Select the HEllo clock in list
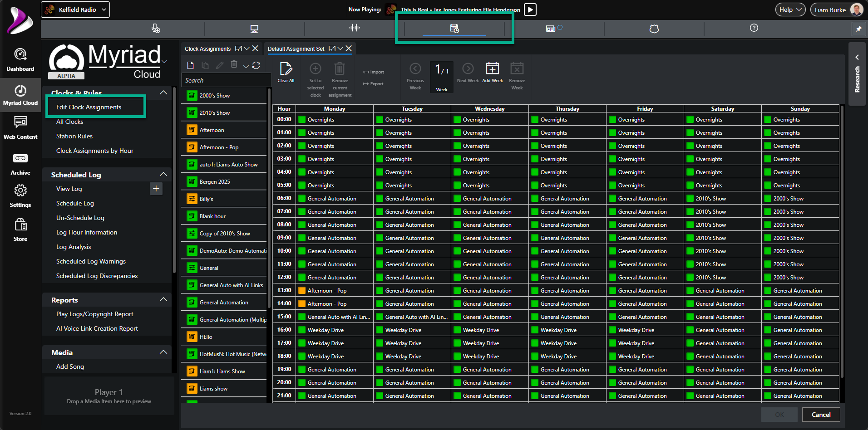The height and width of the screenshot is (430, 868). [224, 337]
